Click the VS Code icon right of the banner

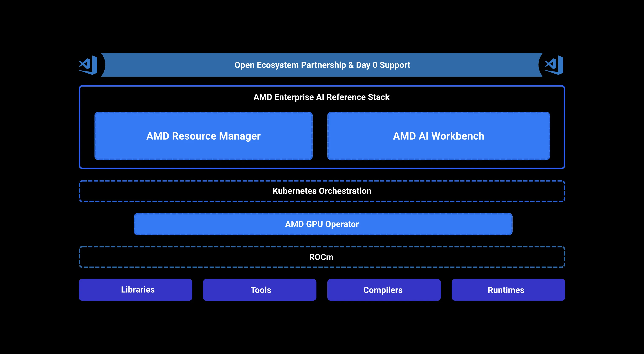pyautogui.click(x=554, y=65)
